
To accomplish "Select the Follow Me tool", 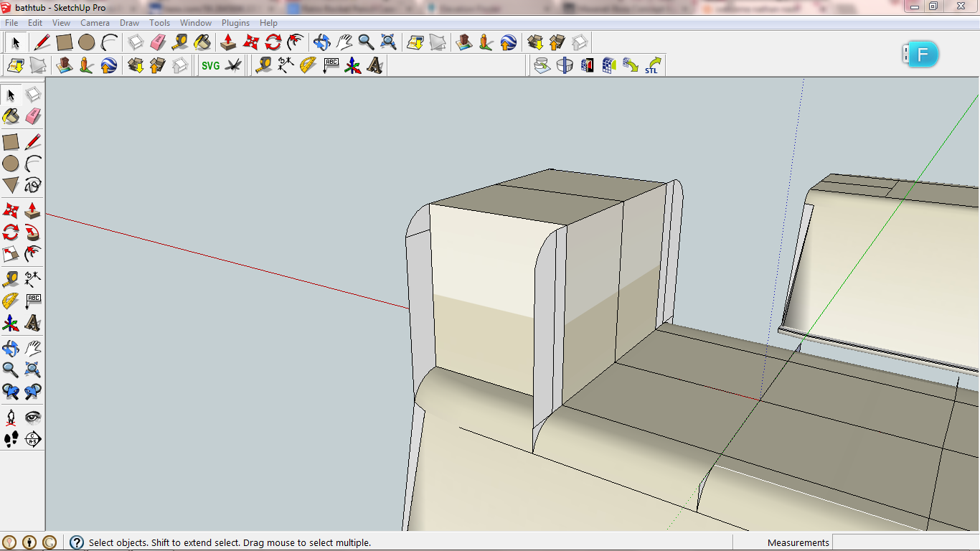I will click(x=33, y=232).
